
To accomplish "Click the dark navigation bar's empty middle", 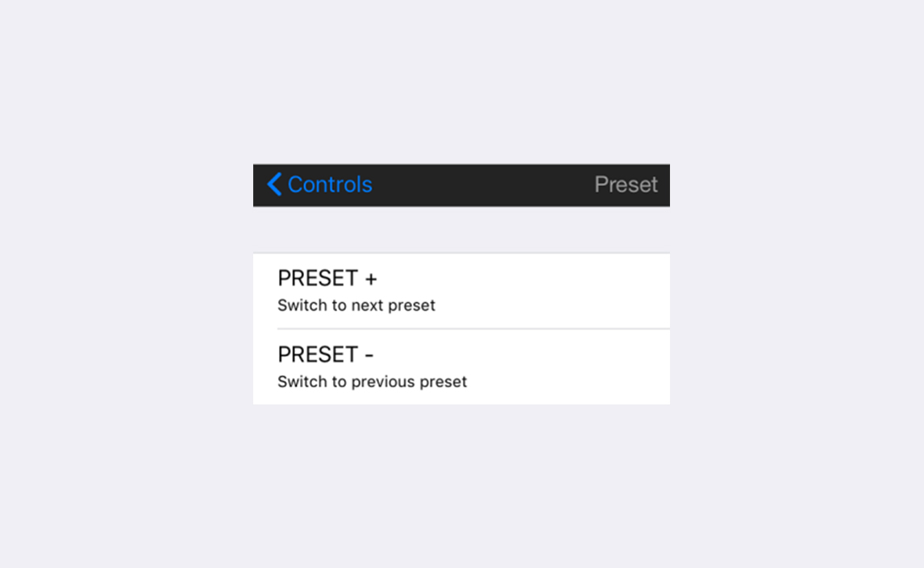I will [484, 184].
